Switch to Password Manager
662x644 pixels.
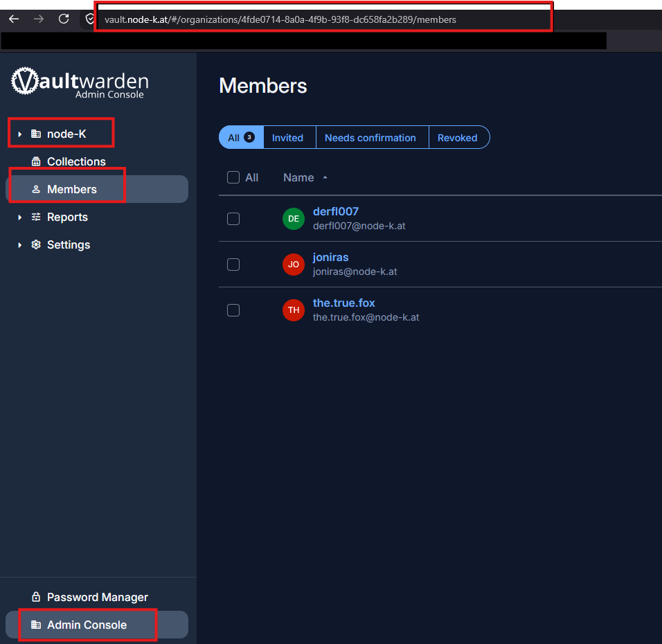pyautogui.click(x=97, y=597)
